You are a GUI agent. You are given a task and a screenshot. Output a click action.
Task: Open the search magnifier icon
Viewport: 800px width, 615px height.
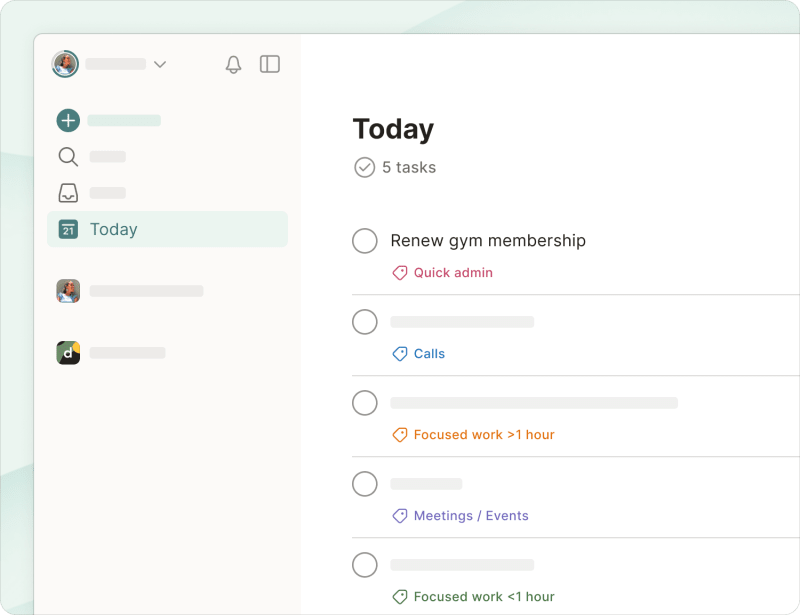[68, 157]
